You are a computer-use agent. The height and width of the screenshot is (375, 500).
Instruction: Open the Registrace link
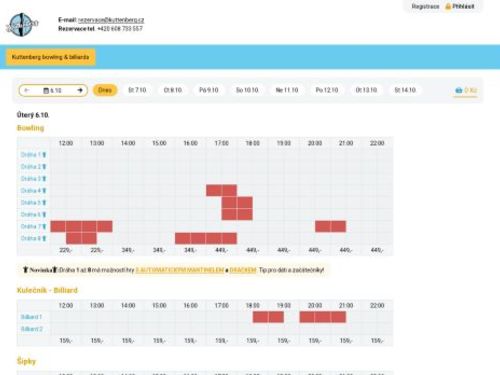point(425,6)
